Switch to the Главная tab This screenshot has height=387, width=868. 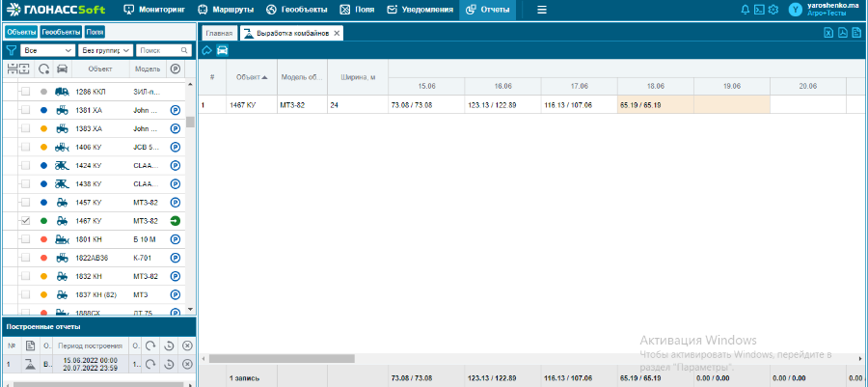pyautogui.click(x=219, y=33)
